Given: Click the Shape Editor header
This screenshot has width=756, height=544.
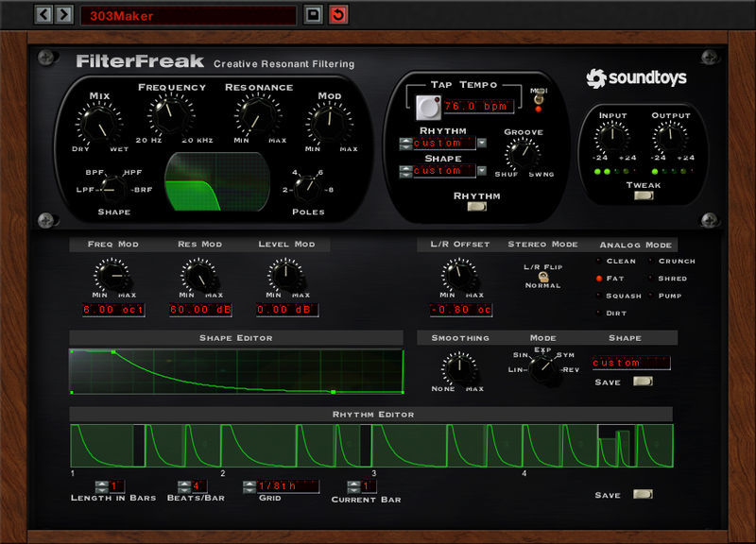Looking at the screenshot, I should pyautogui.click(x=236, y=338).
